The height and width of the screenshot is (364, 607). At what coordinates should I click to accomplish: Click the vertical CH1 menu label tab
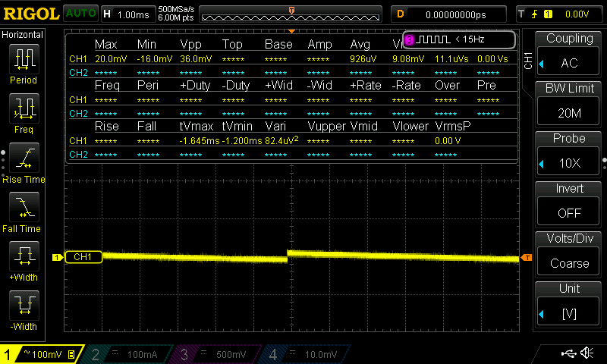[528, 61]
